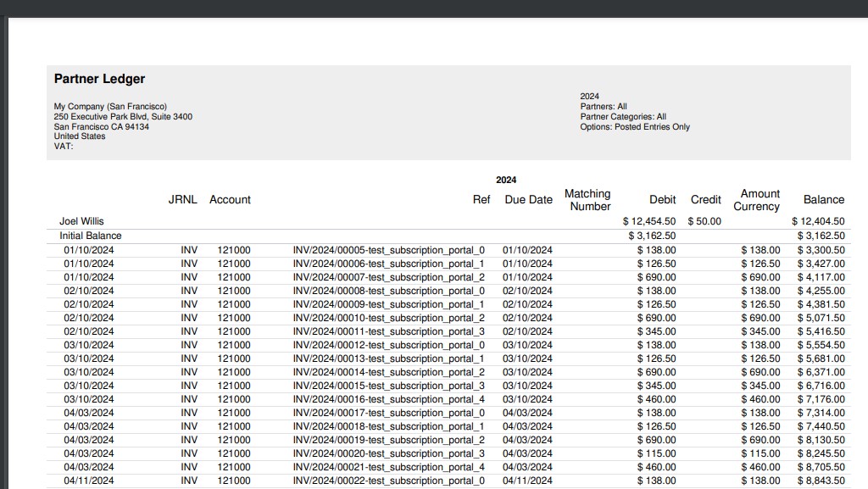The width and height of the screenshot is (868, 489).
Task: Click ref INV/2024/00007-test_subscription_portal_2
Action: click(388, 277)
